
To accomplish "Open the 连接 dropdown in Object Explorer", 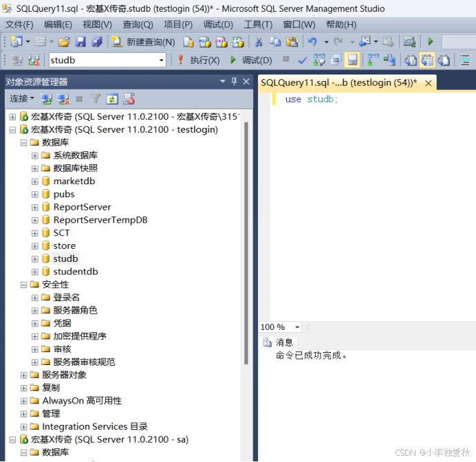I will click(22, 98).
